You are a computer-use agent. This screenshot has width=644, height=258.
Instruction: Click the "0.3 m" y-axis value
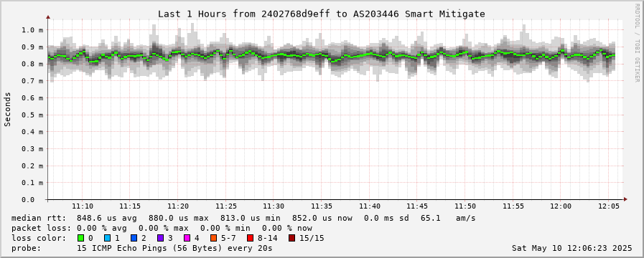32,149
